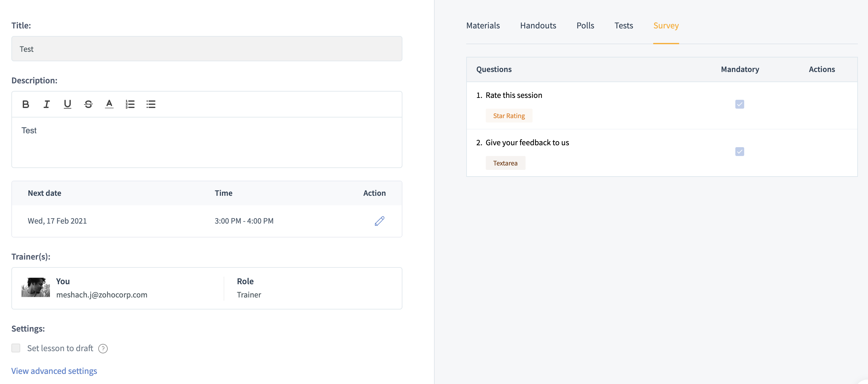
Task: Go to the Polls tab
Action: [585, 26]
